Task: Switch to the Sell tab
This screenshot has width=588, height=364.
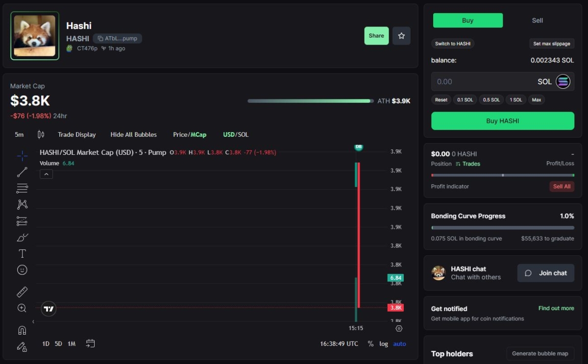Action: [x=537, y=21]
